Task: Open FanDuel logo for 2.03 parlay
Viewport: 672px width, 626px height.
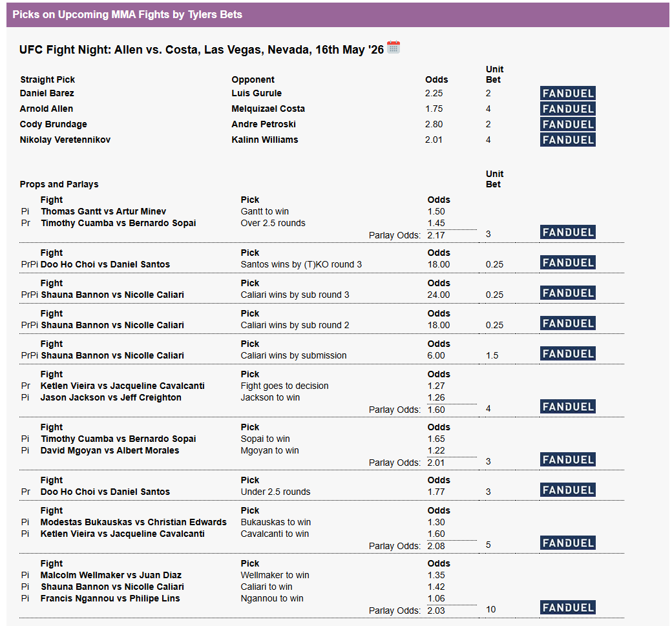Action: point(567,607)
